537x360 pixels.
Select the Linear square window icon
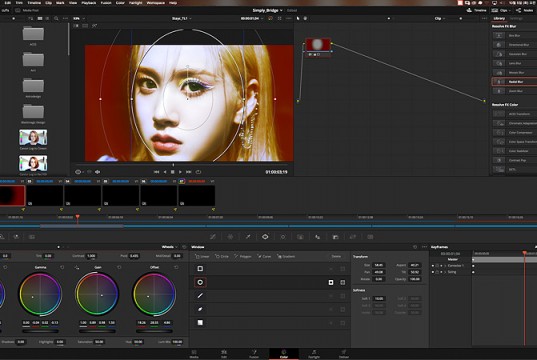click(200, 269)
